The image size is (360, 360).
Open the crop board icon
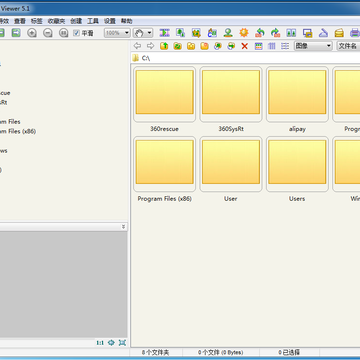click(x=196, y=33)
